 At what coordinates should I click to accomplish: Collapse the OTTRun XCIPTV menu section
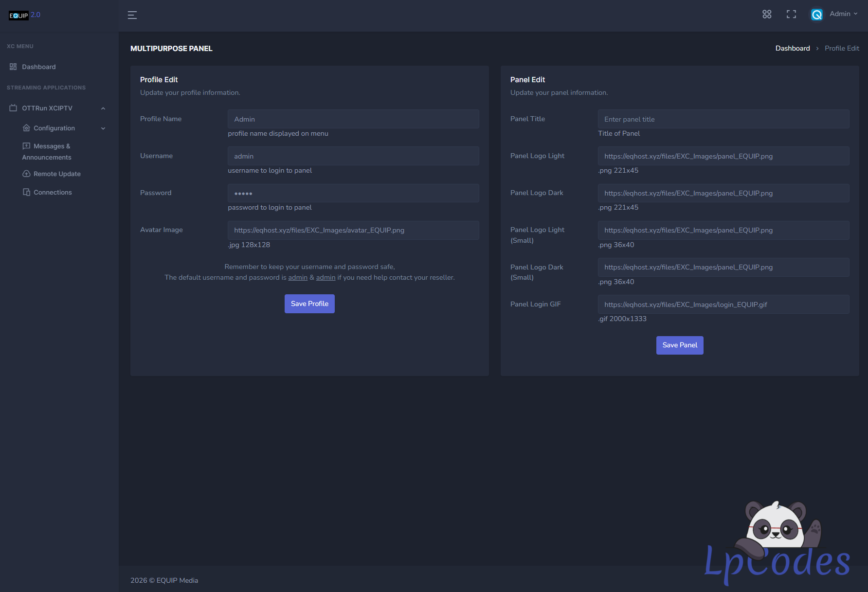103,108
